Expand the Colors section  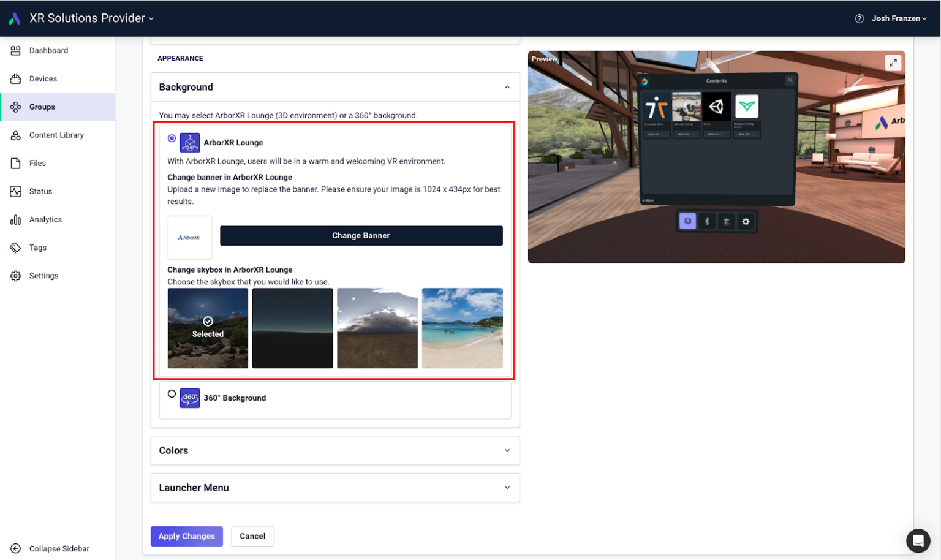[507, 450]
